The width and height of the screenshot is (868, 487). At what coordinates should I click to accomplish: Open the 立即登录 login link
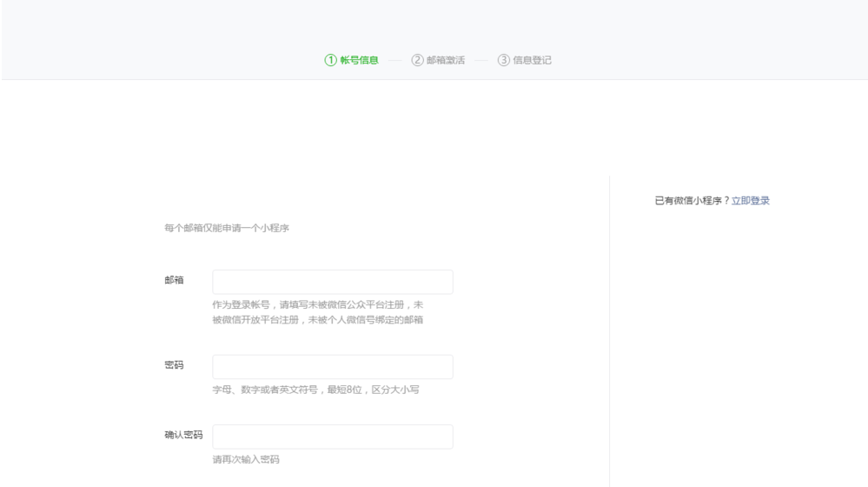point(750,201)
